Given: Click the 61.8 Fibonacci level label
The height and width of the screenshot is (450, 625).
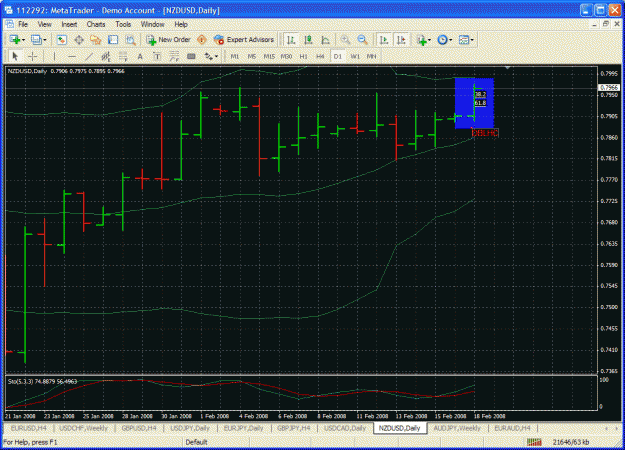Looking at the screenshot, I should point(480,103).
